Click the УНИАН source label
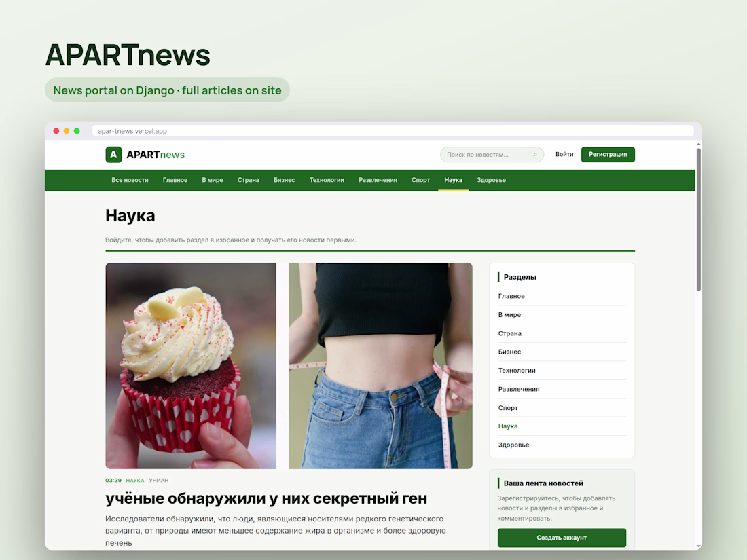This screenshot has width=747, height=560. [159, 481]
